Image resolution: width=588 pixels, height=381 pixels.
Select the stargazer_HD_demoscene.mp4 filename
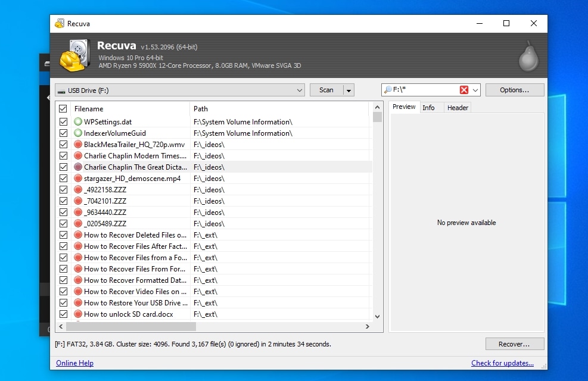[x=132, y=179]
